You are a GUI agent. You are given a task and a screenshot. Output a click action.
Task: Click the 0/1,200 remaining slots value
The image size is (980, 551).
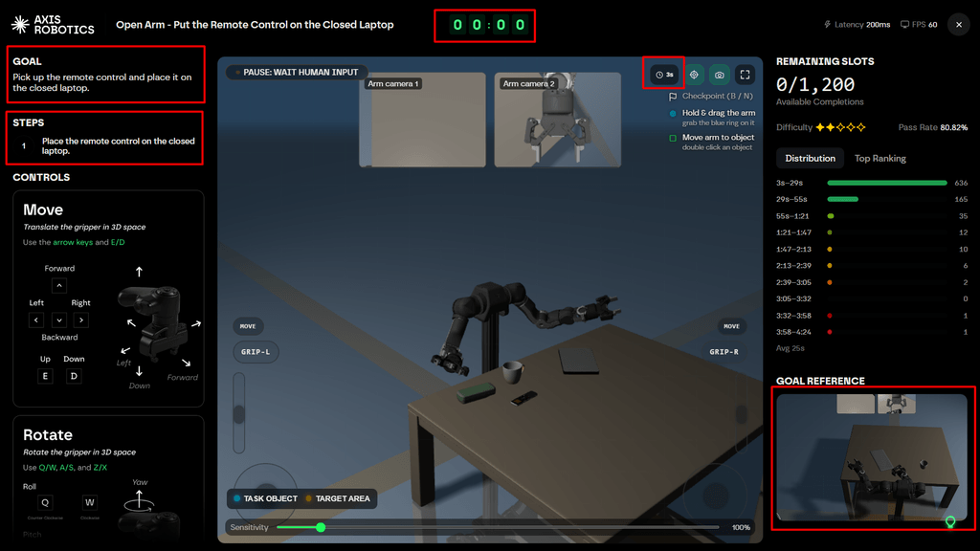tap(815, 84)
